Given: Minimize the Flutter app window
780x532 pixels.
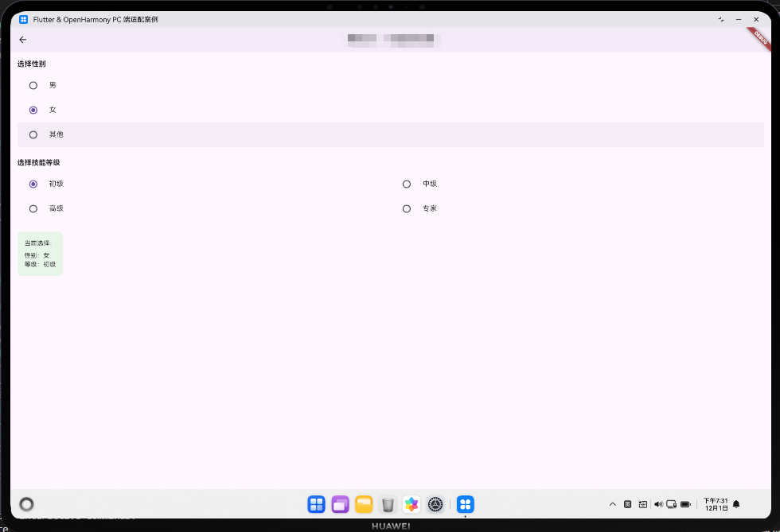Looking at the screenshot, I should pyautogui.click(x=739, y=19).
